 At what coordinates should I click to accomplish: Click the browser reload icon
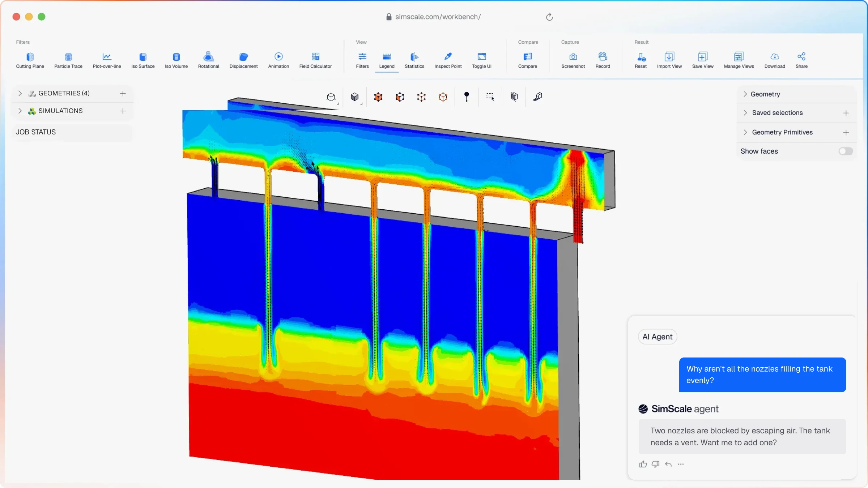point(549,17)
